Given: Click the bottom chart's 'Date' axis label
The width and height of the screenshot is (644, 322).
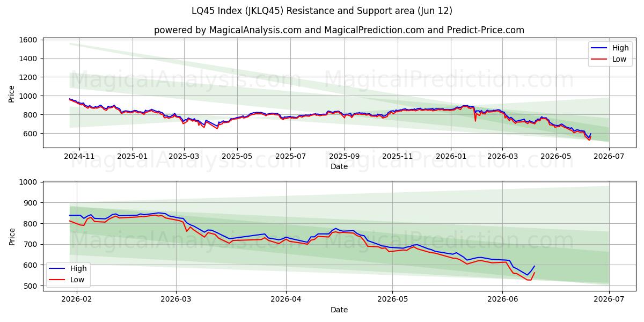Looking at the screenshot, I should [x=339, y=310].
